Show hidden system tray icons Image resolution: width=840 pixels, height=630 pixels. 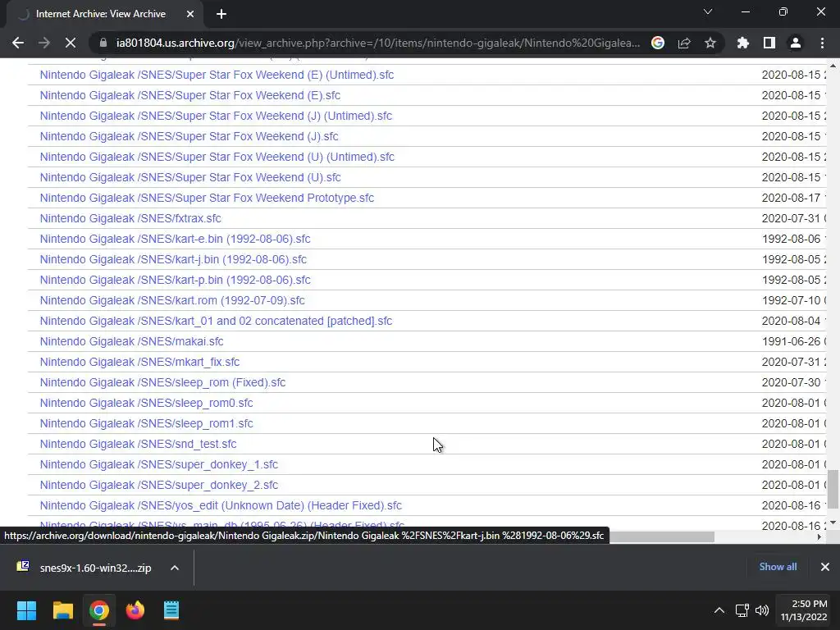[719, 610]
